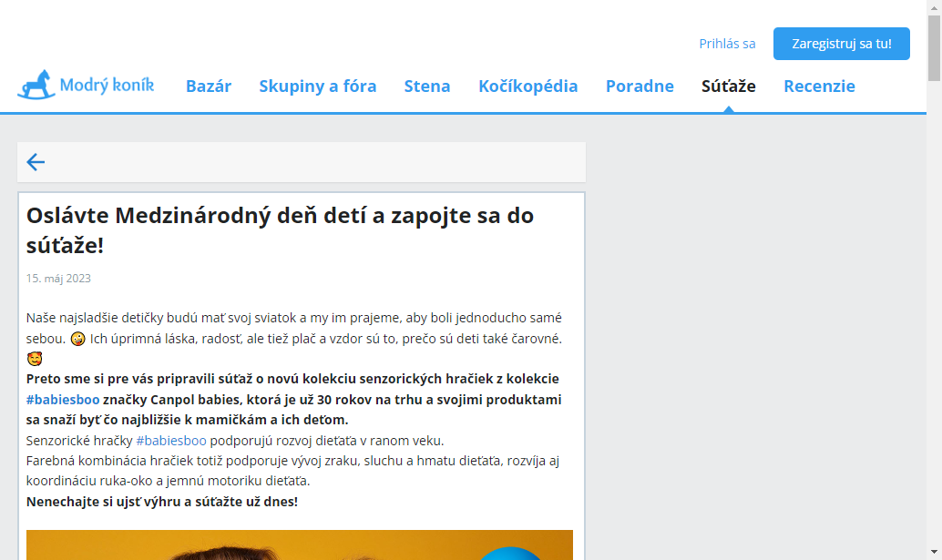The image size is (942, 560).
Task: Open the #babiesboo link after Senzorické hračky
Action: (171, 441)
